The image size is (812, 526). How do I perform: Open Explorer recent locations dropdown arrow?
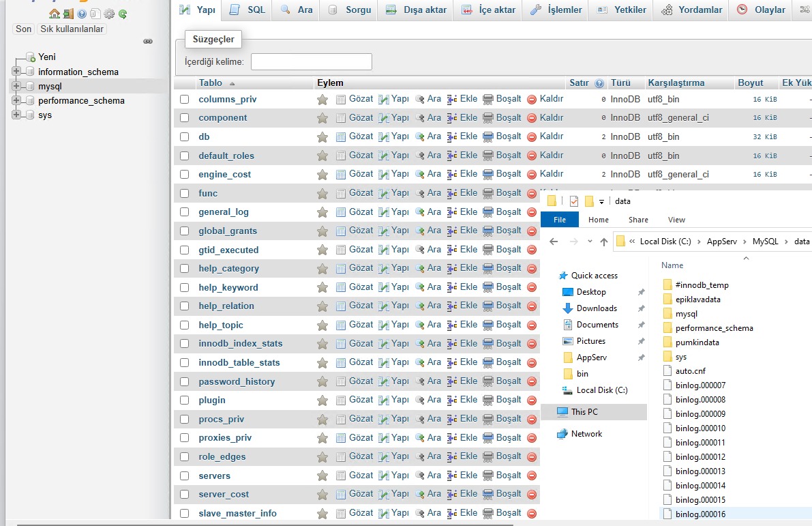click(590, 242)
